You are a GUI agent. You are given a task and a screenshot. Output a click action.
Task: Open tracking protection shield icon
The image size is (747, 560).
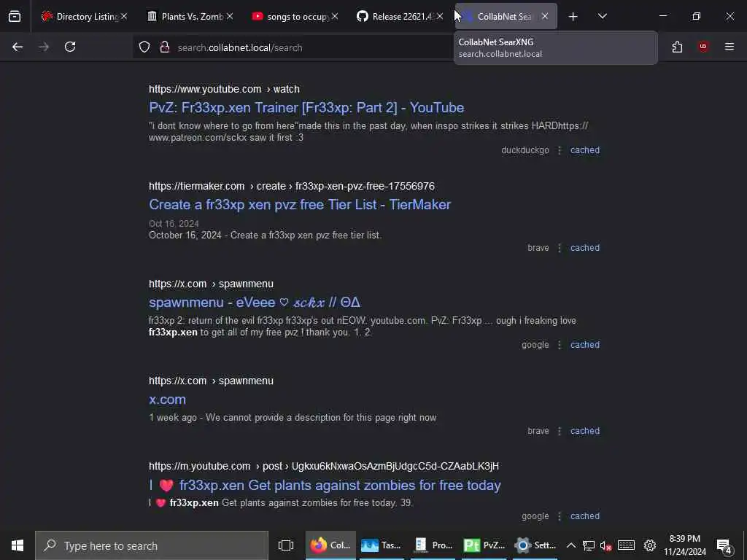click(x=144, y=47)
